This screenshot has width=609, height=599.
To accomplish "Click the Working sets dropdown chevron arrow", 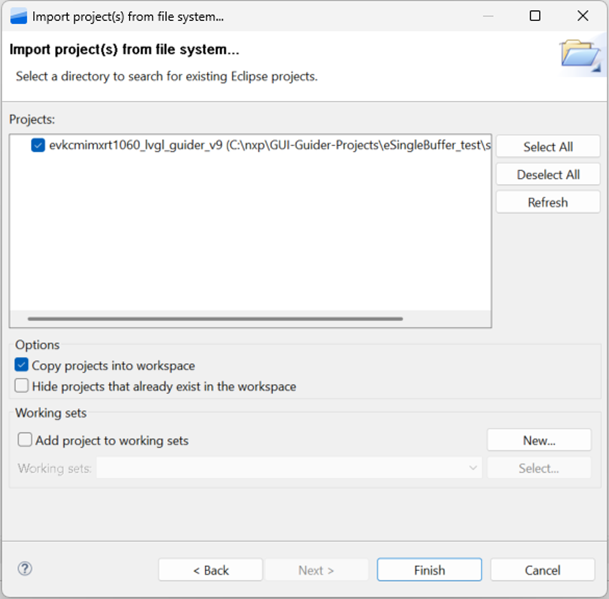I will pyautogui.click(x=473, y=468).
